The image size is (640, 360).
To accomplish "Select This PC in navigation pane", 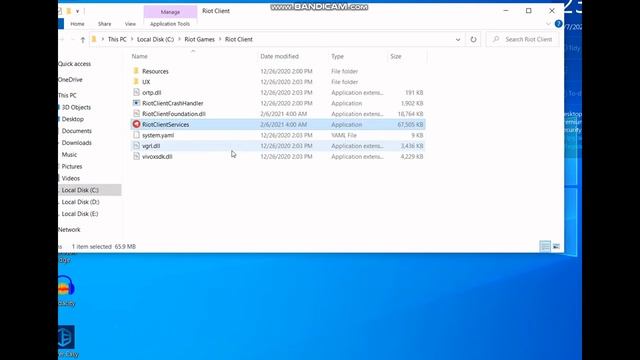I will coord(67,95).
